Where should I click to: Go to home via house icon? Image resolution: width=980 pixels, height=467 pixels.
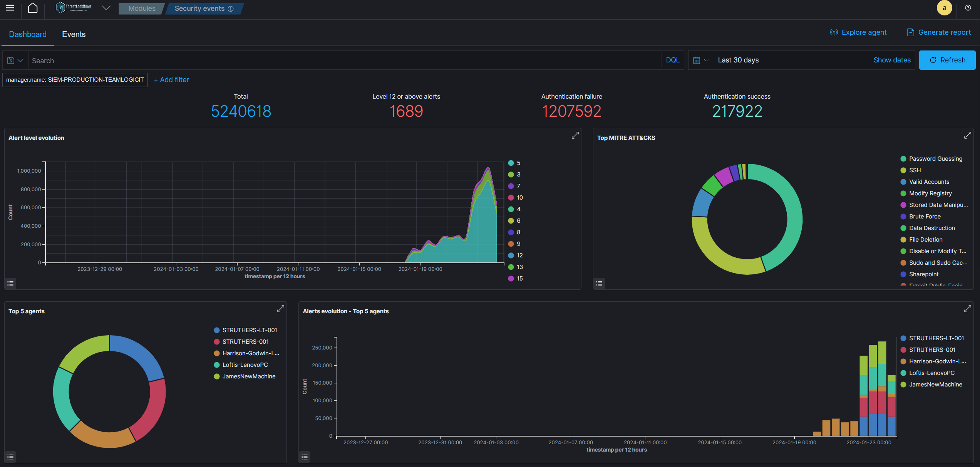tap(33, 8)
